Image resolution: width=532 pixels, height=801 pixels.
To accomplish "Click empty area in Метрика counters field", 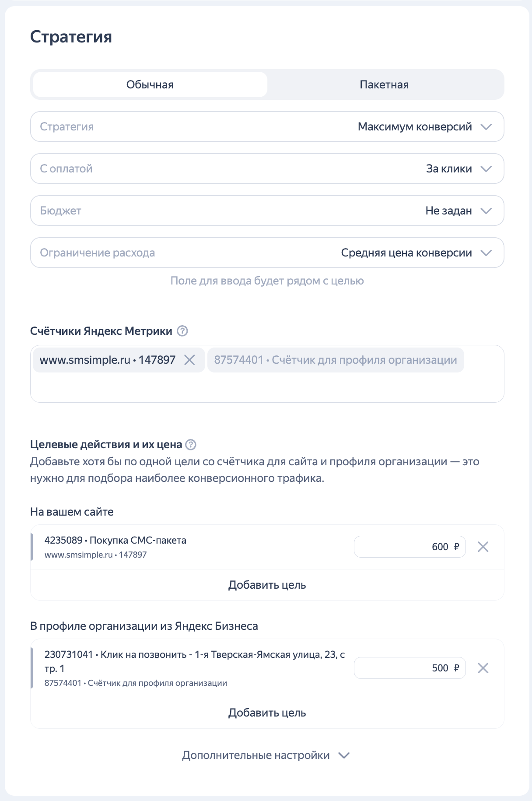I will pyautogui.click(x=267, y=387).
